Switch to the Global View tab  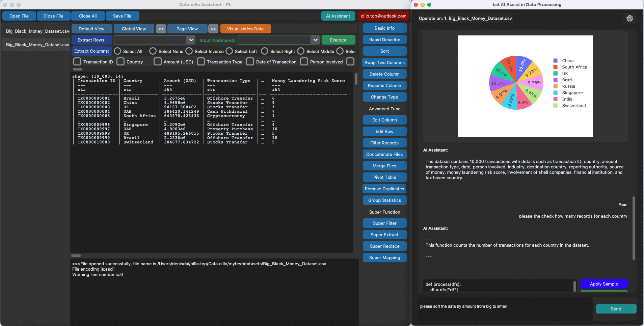134,29
